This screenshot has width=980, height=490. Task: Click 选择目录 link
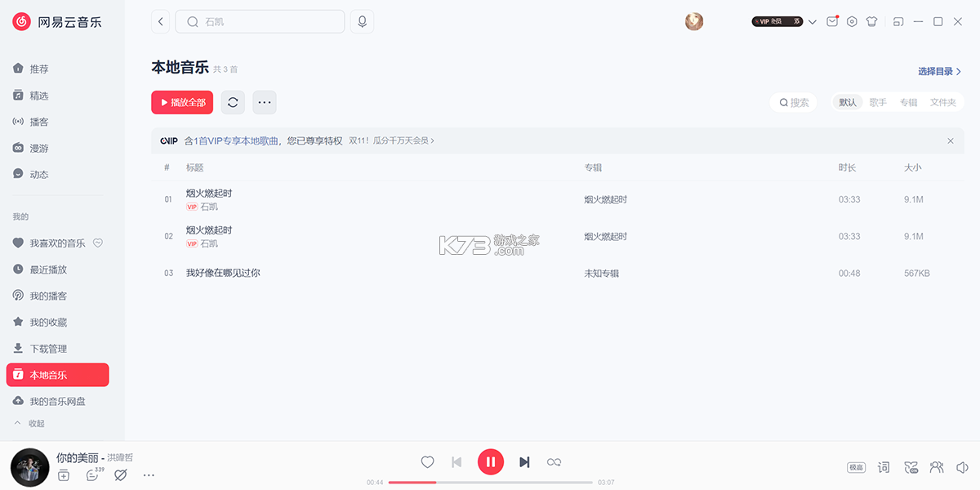tap(939, 72)
